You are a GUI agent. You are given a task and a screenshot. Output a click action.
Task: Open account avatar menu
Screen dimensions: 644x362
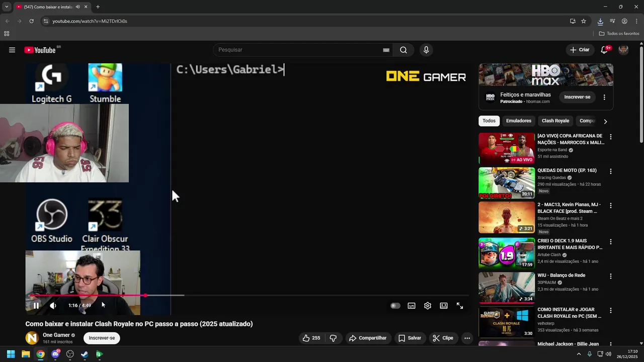point(623,50)
